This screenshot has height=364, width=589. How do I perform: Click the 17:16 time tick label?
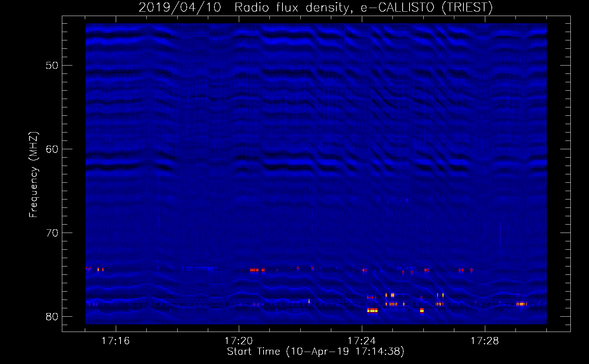pos(115,341)
